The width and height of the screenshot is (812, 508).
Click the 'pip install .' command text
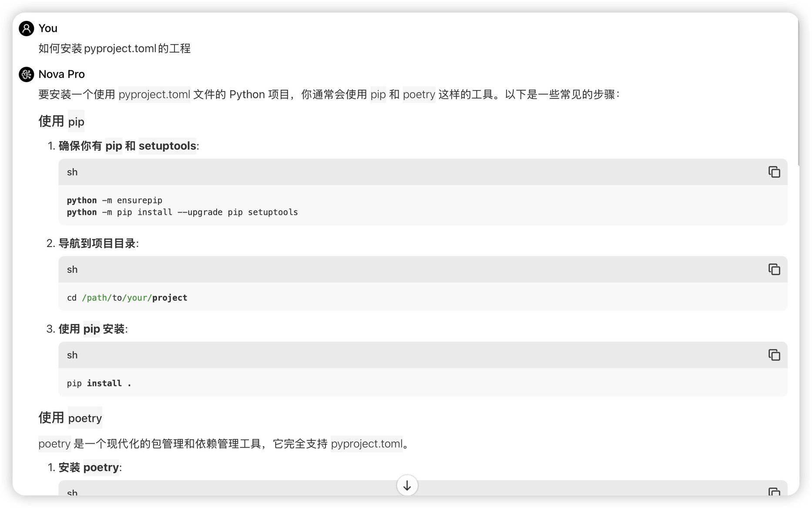click(99, 383)
